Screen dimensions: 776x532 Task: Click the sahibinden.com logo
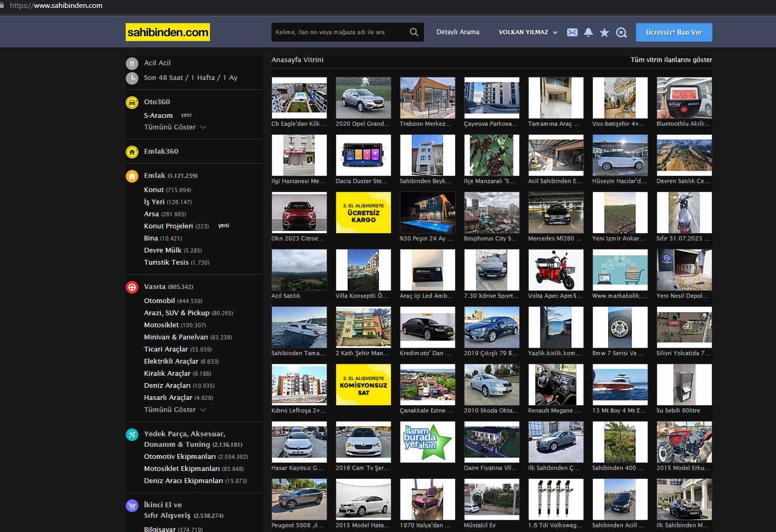click(168, 32)
